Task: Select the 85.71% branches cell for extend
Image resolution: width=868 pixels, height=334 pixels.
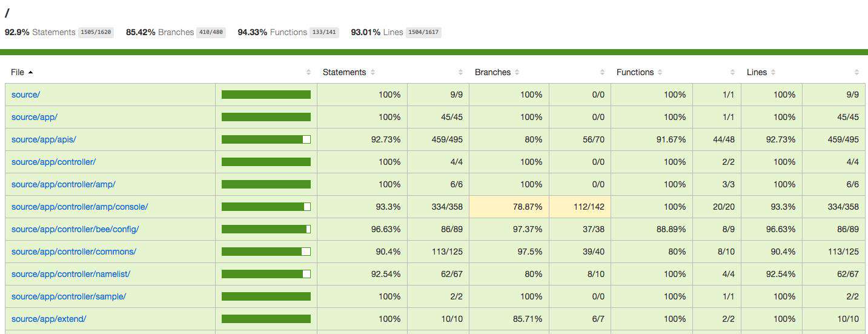Action: [x=509, y=319]
